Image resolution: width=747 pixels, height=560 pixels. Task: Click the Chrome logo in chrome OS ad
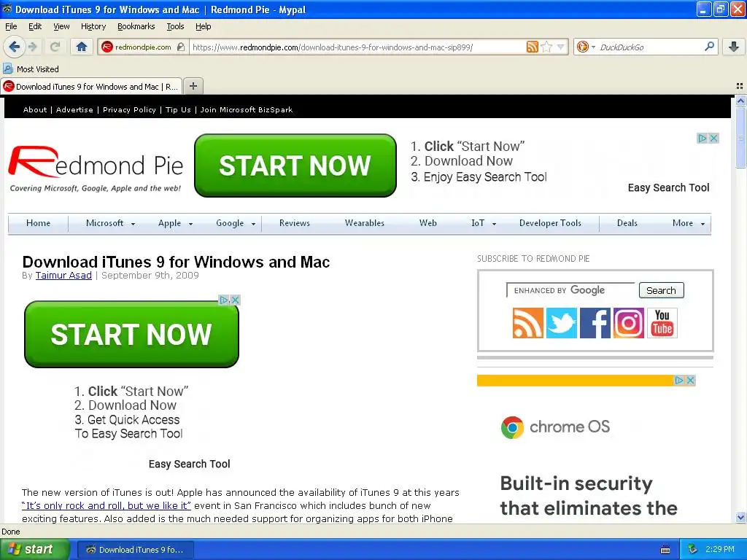click(513, 427)
